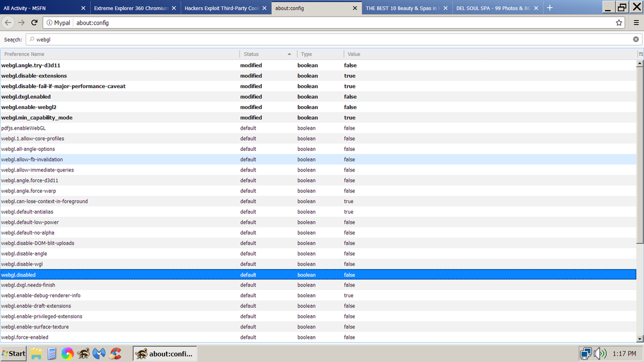Open the volume speaker tray icon
Image resolution: width=644 pixels, height=362 pixels.
600,353
